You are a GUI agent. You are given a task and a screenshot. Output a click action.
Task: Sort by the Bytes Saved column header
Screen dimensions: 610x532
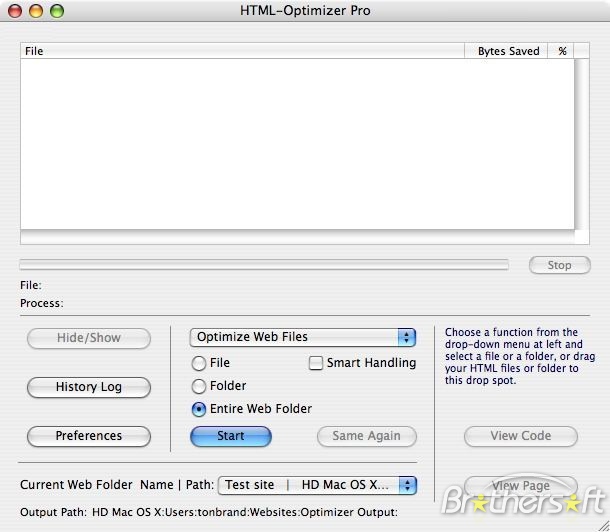tap(506, 51)
